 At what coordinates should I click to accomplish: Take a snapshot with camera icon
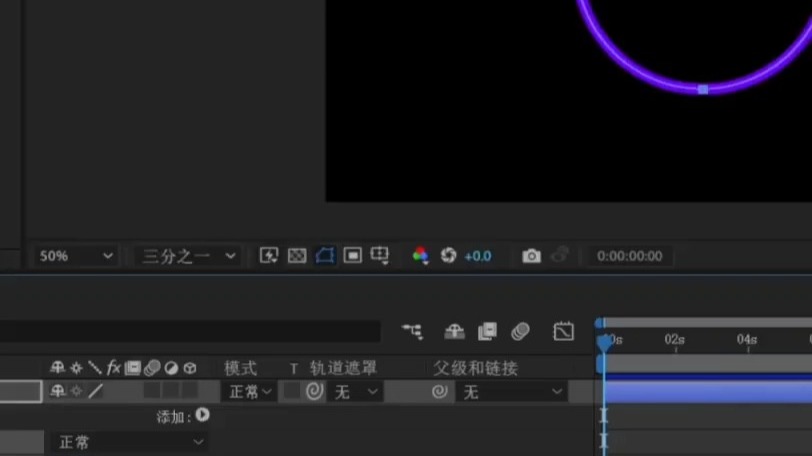tap(531, 256)
